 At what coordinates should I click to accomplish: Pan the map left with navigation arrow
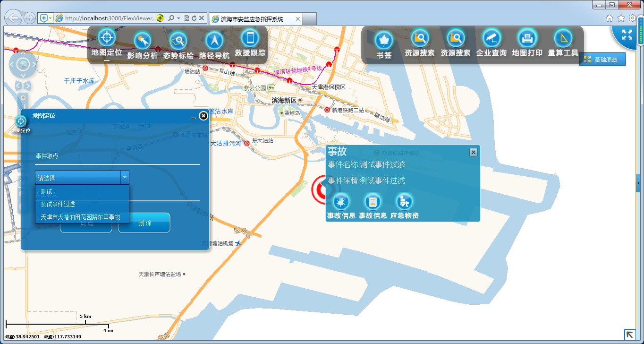coord(12,65)
